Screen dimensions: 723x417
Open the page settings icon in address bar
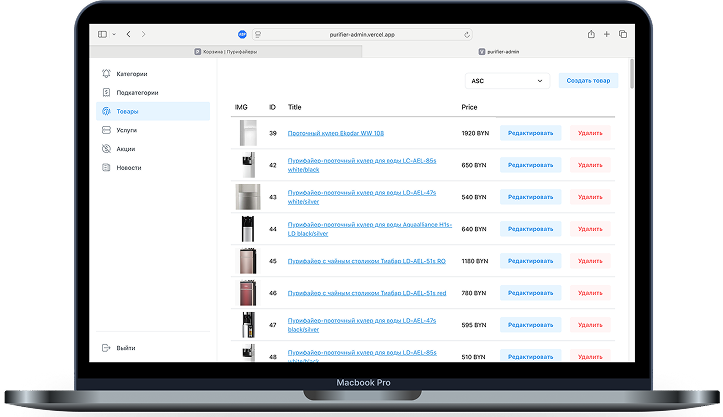click(x=258, y=34)
